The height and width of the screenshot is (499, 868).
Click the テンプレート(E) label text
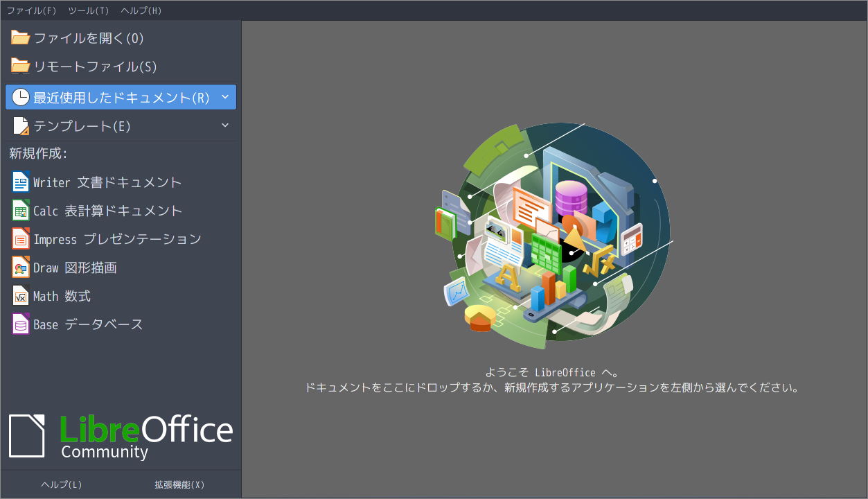pyautogui.click(x=82, y=126)
